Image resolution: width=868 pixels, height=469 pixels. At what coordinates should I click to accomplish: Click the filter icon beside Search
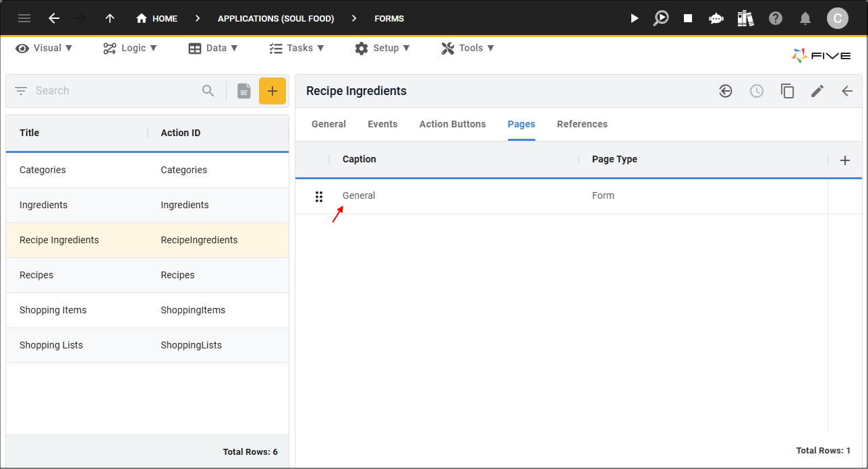tap(21, 91)
